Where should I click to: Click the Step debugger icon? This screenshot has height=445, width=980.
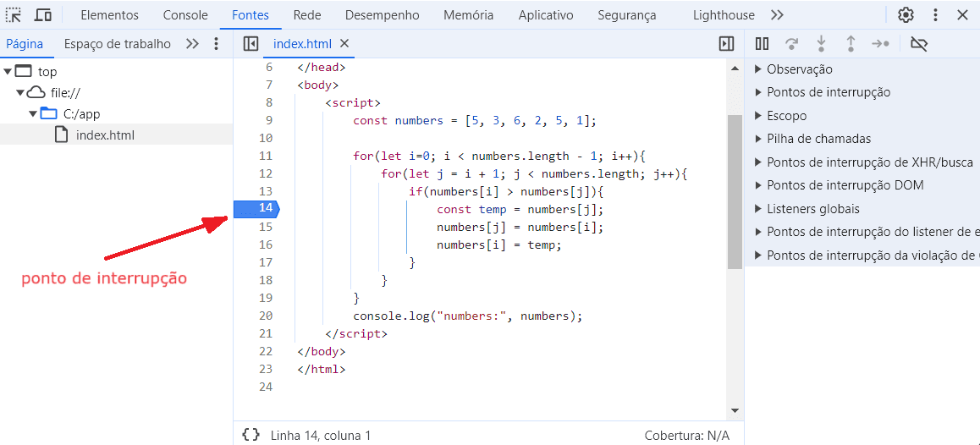881,44
